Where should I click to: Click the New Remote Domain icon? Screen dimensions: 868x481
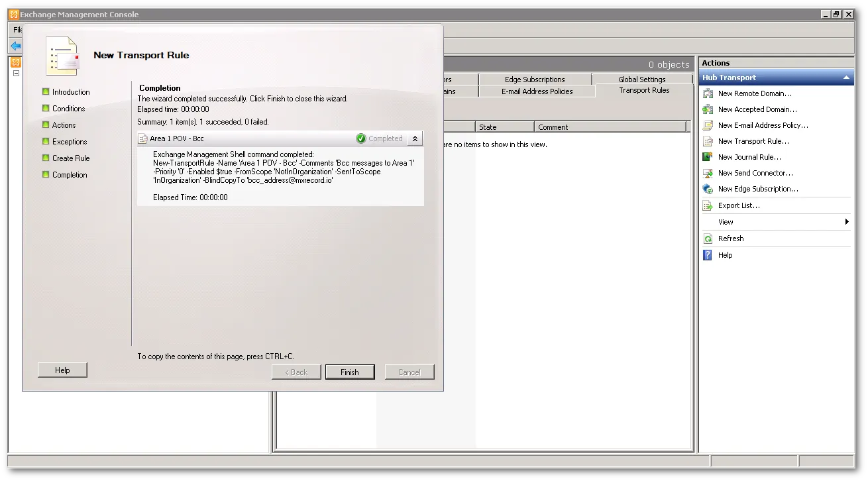708,93
